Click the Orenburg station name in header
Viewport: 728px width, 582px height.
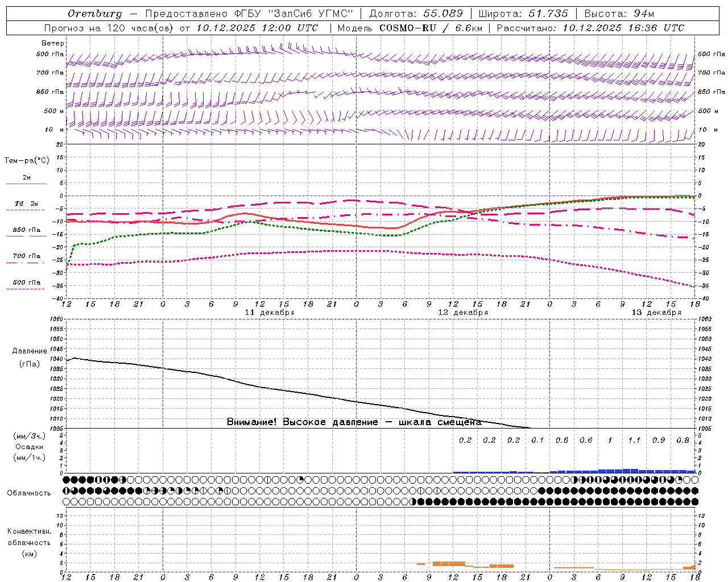[95, 14]
